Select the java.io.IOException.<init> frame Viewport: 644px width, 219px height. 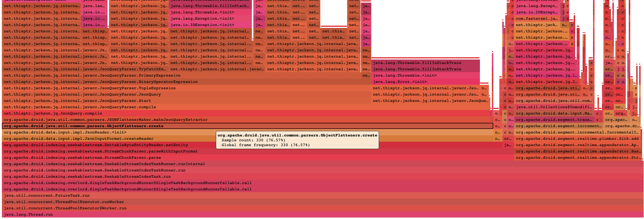pyautogui.click(x=210, y=25)
